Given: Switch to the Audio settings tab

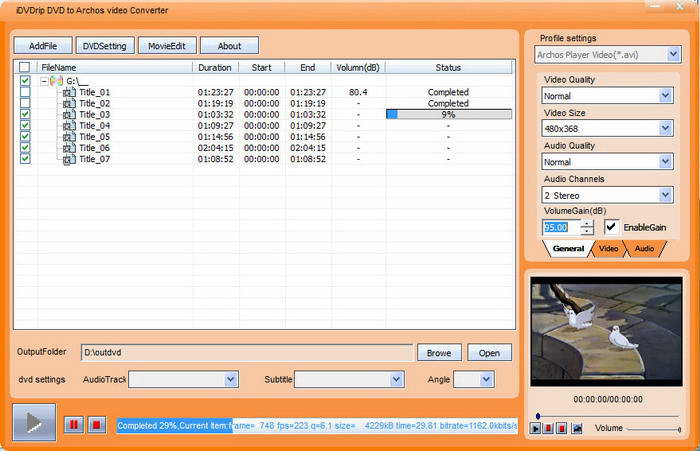Looking at the screenshot, I should (x=644, y=248).
